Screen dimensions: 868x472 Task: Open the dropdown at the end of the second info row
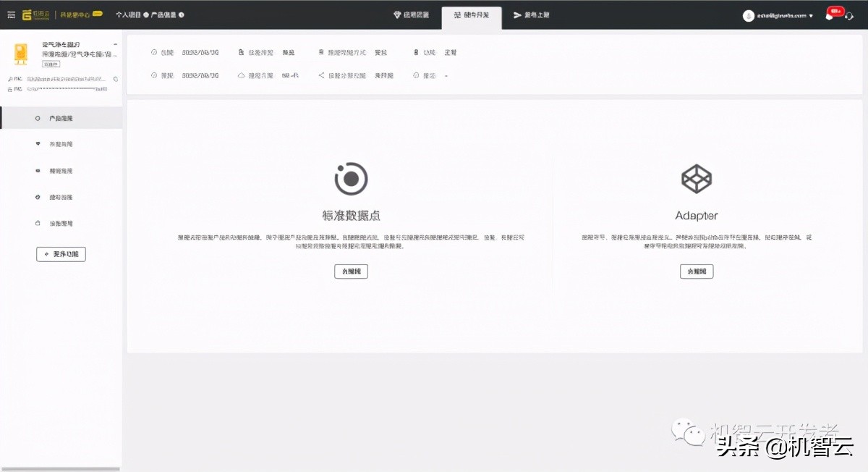446,75
